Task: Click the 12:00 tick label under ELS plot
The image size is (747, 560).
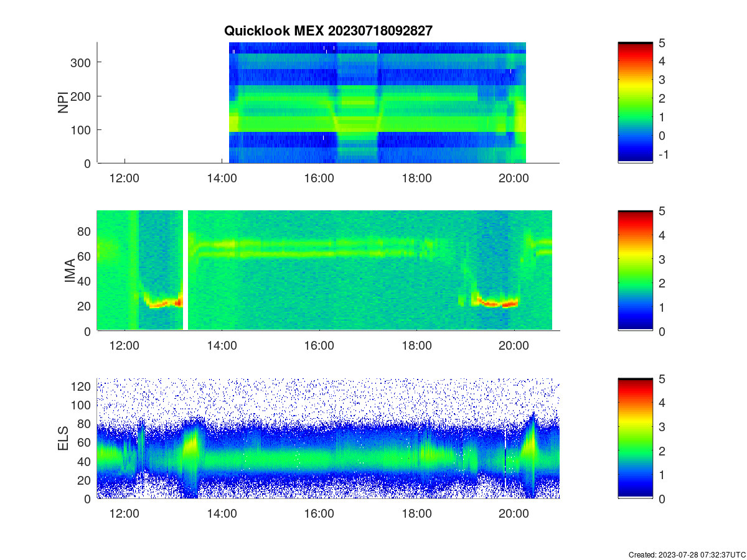Action: [125, 513]
